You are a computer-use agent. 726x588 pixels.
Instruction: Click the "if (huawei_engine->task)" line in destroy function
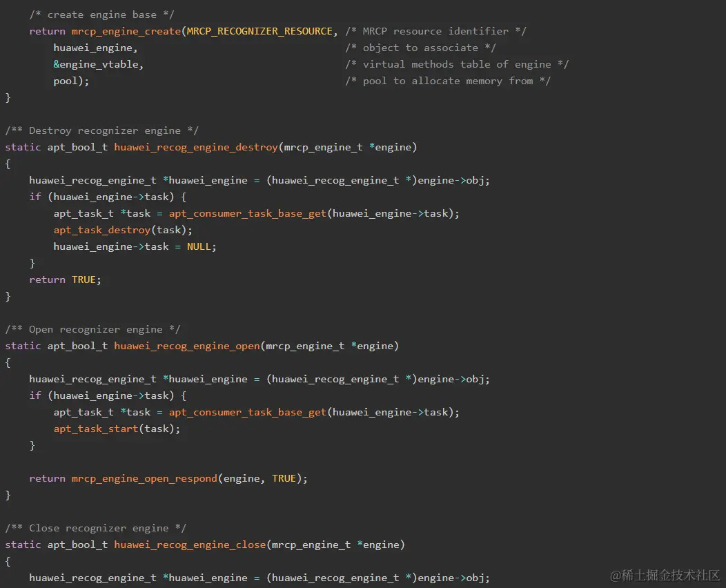(108, 197)
